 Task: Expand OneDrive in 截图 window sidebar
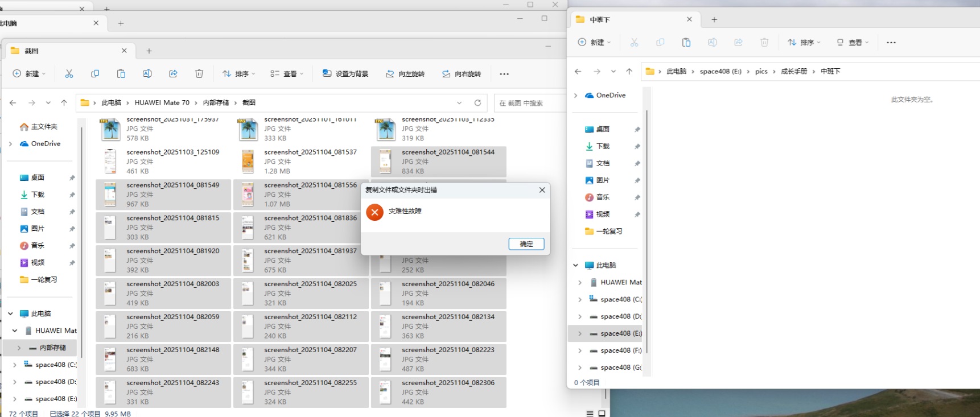11,144
